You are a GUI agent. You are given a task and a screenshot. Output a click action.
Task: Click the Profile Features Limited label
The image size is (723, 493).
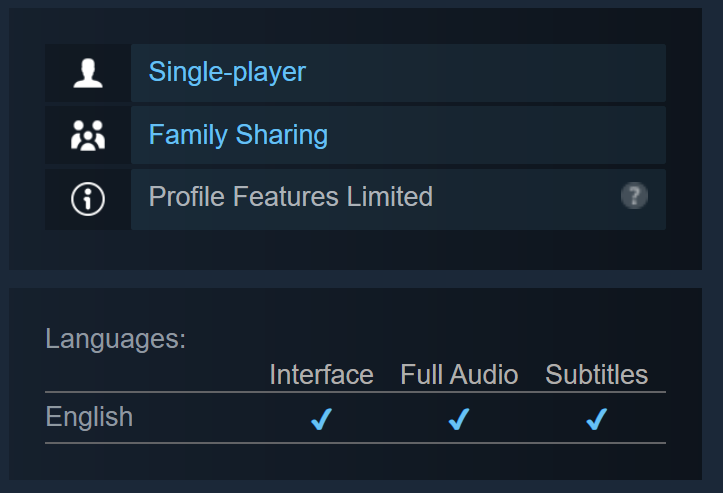click(x=290, y=197)
